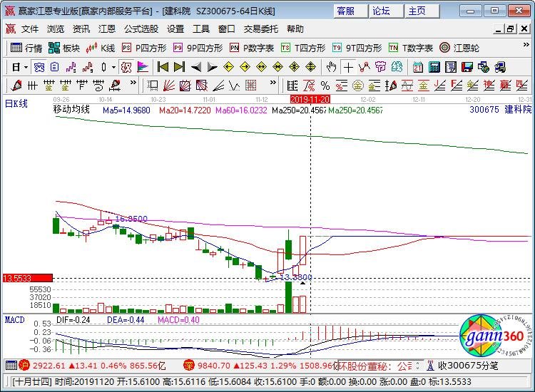Click the yellow diamond horizontal compress icon
The width and height of the screenshot is (535, 392).
click(277, 67)
